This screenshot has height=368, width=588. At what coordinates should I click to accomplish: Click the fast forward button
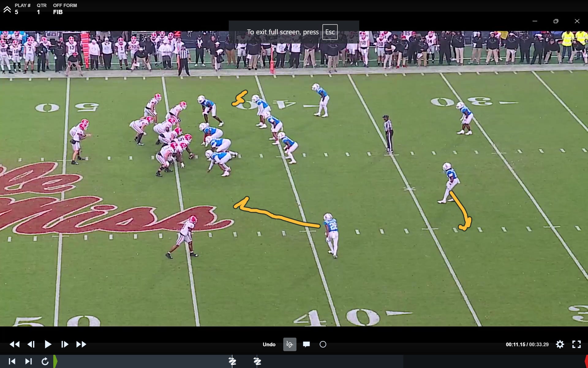tap(81, 344)
